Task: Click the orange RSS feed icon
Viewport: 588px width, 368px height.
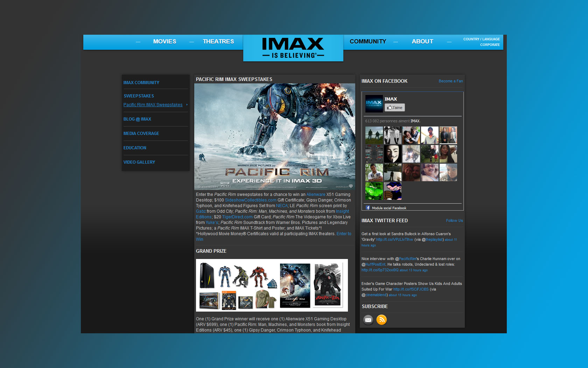Action: (381, 320)
